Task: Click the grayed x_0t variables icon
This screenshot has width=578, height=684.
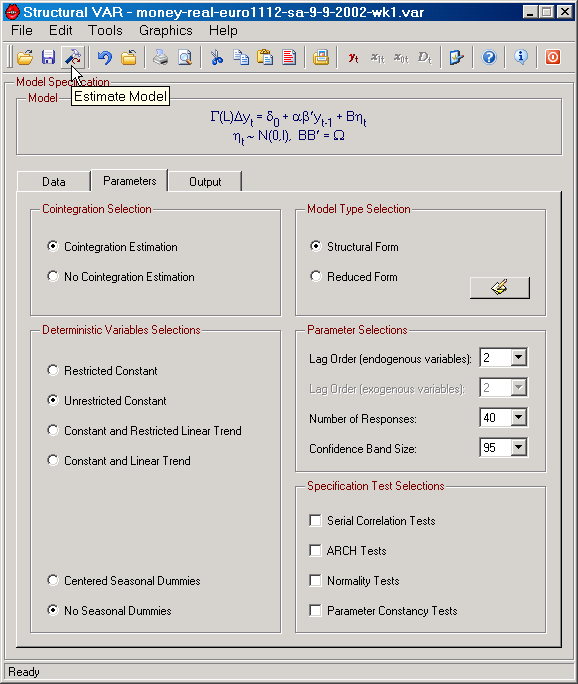Action: pyautogui.click(x=401, y=57)
